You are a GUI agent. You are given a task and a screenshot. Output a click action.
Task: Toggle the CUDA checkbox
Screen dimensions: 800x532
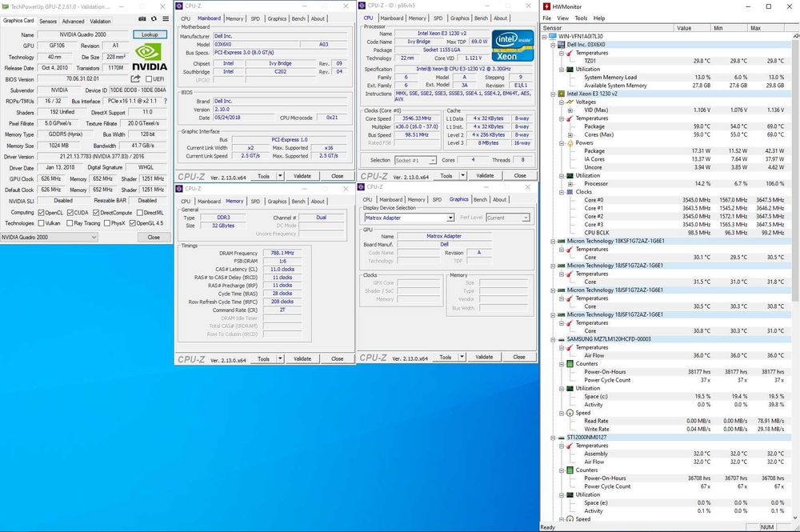pos(70,212)
